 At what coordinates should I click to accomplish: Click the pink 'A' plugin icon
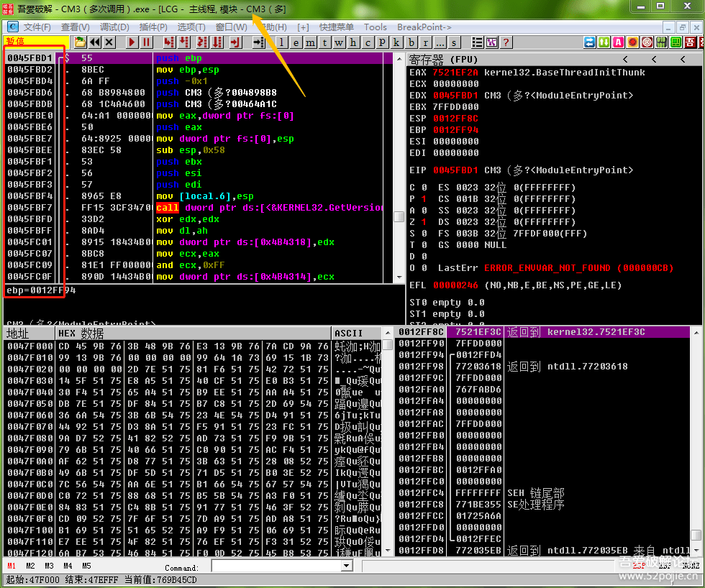[x=618, y=42]
